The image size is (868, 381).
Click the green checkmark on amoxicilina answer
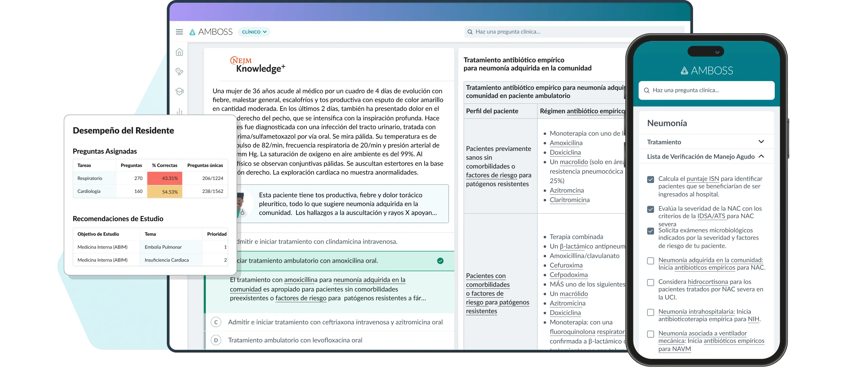coord(440,261)
